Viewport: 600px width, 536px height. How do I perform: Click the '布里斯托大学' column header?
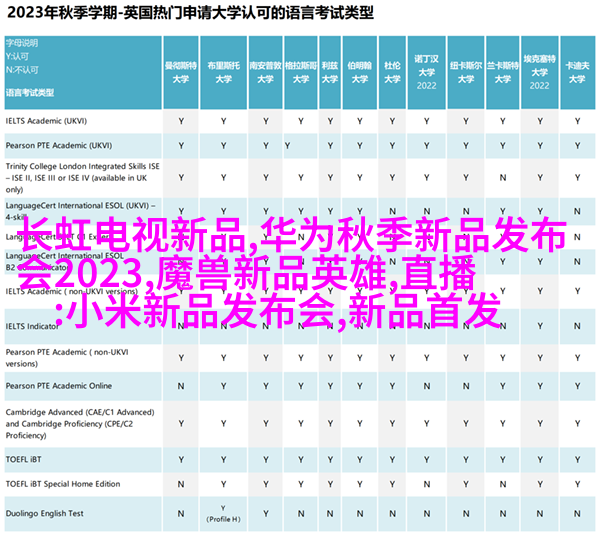click(x=223, y=72)
